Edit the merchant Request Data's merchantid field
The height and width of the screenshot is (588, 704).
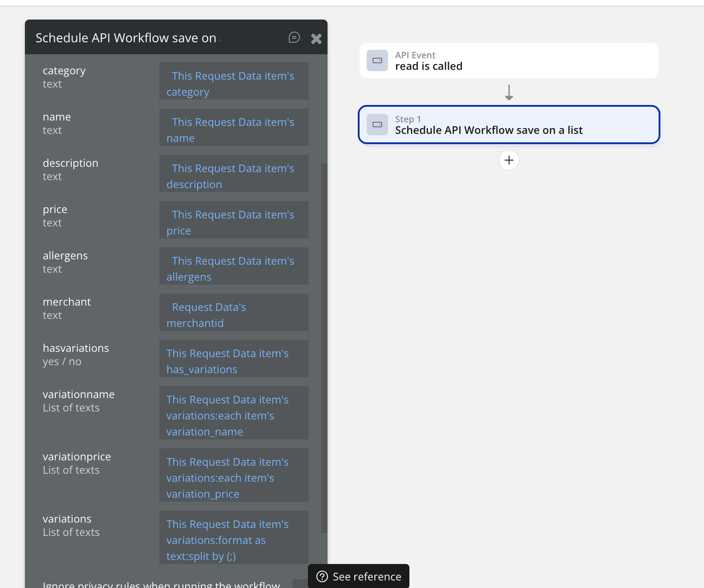[x=234, y=312]
